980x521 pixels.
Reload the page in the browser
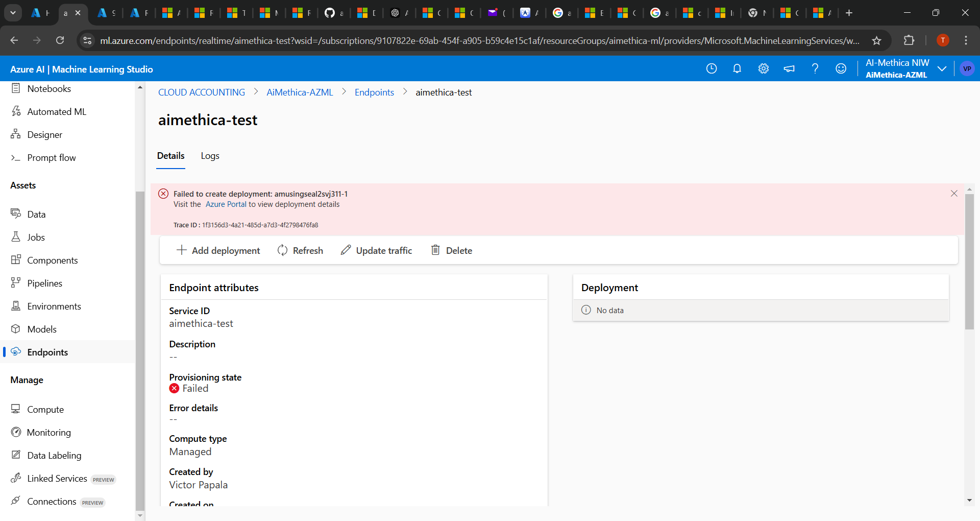tap(60, 40)
